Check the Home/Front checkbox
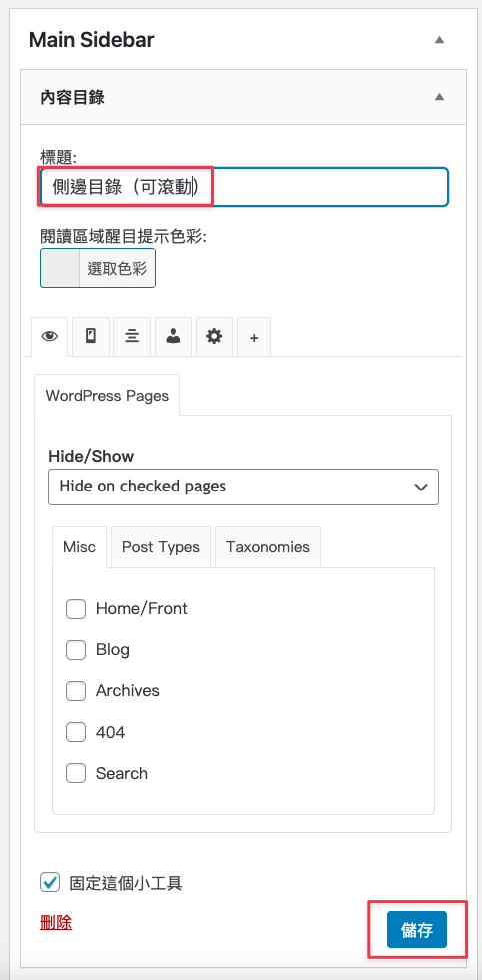The image size is (482, 980). point(76,608)
